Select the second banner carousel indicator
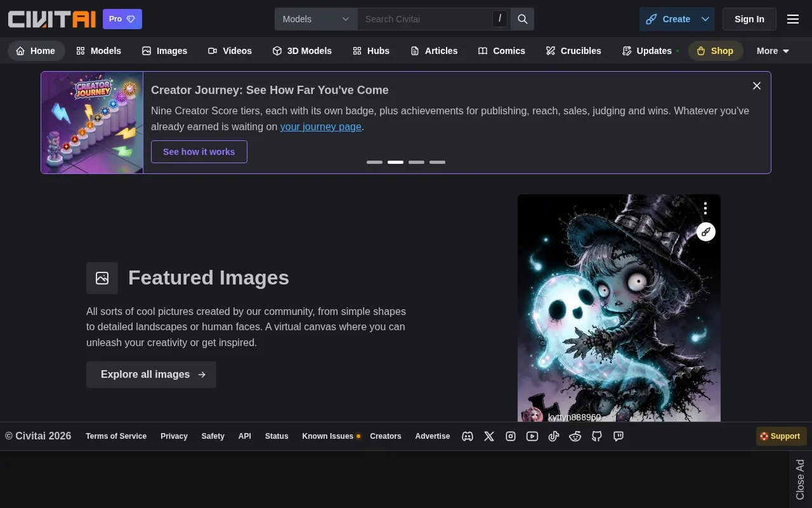 tap(395, 162)
